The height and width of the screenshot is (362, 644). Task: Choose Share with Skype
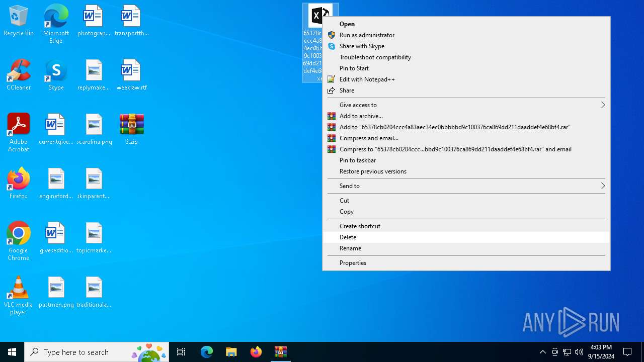coord(466,46)
